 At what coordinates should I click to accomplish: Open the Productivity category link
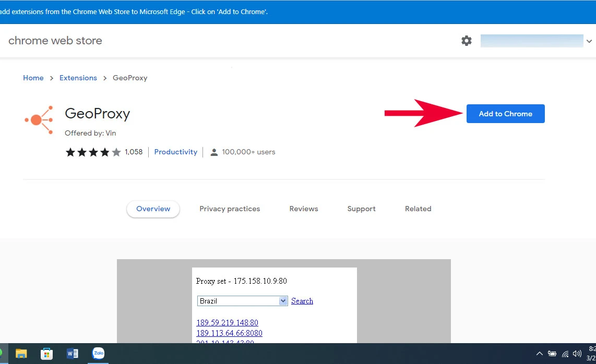pyautogui.click(x=176, y=152)
